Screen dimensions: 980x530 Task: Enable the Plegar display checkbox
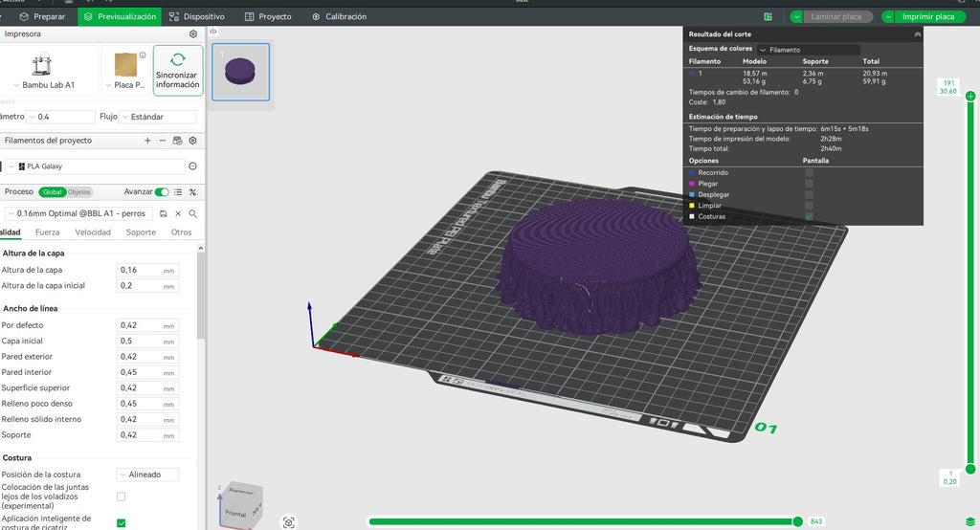809,184
